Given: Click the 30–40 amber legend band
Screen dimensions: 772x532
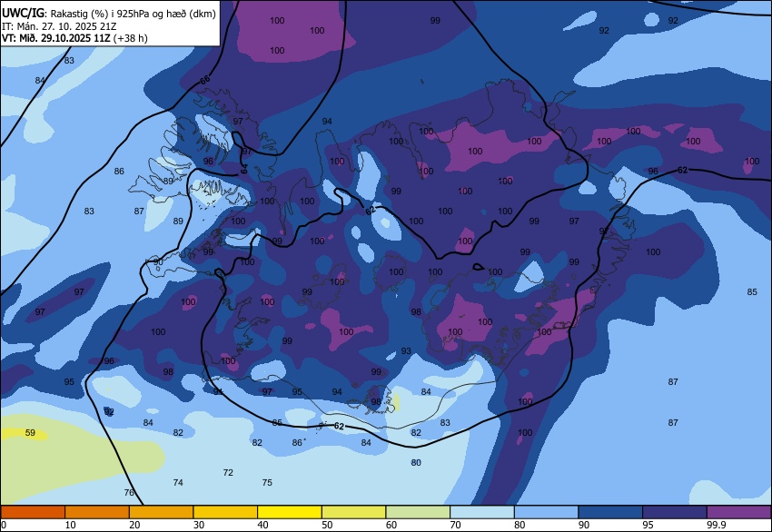Looking at the screenshot, I should (x=225, y=512).
